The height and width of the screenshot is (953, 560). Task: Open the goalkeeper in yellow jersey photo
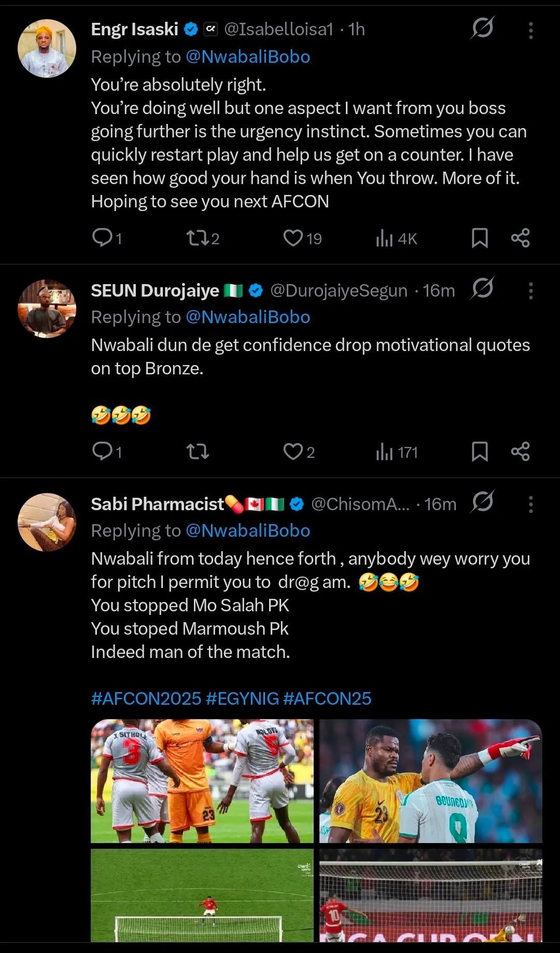430,781
